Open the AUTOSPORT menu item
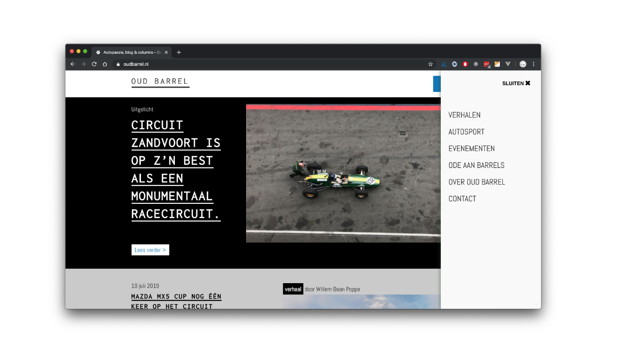This screenshot has width=620, height=364. pos(466,132)
